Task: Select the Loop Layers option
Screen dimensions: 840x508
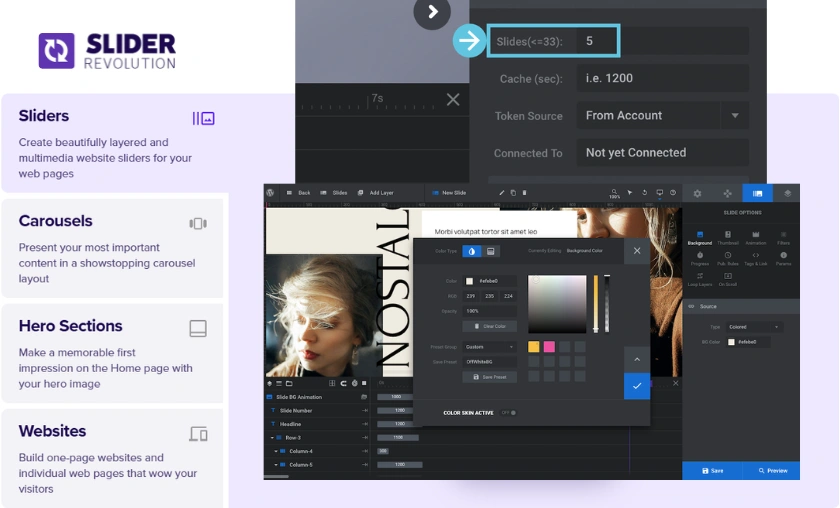Action: pyautogui.click(x=700, y=280)
